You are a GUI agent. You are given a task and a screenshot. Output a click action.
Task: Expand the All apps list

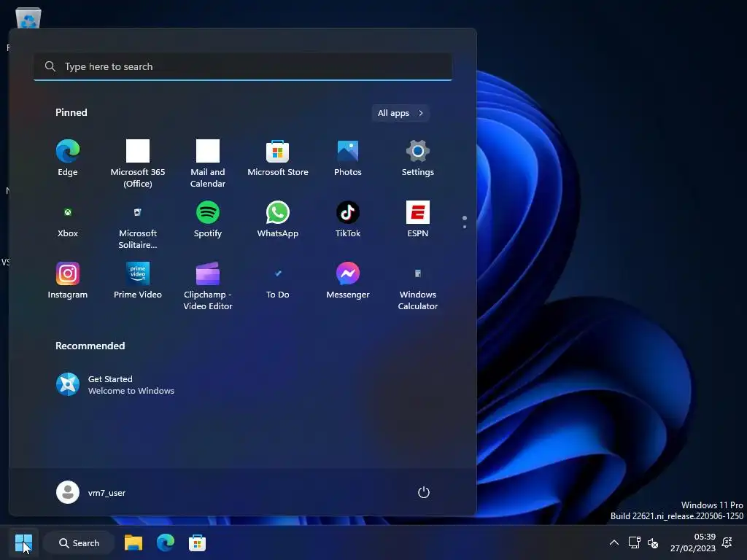400,113
